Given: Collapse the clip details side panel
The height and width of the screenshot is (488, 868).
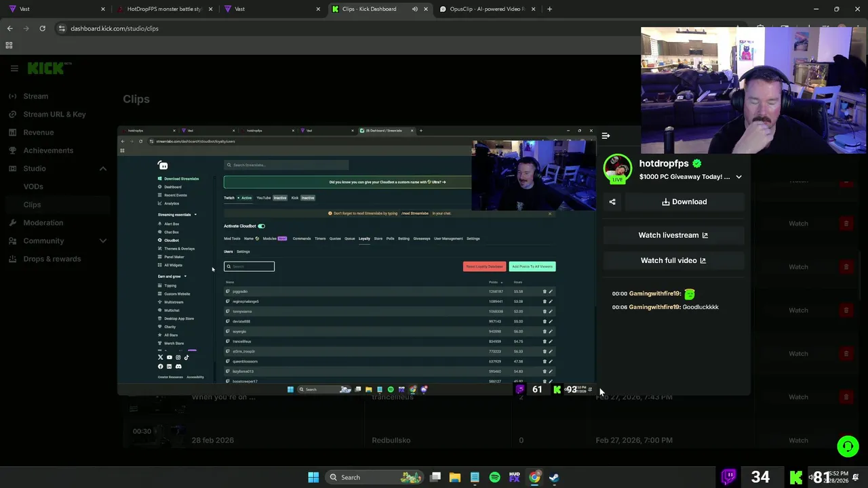Looking at the screenshot, I should [606, 136].
